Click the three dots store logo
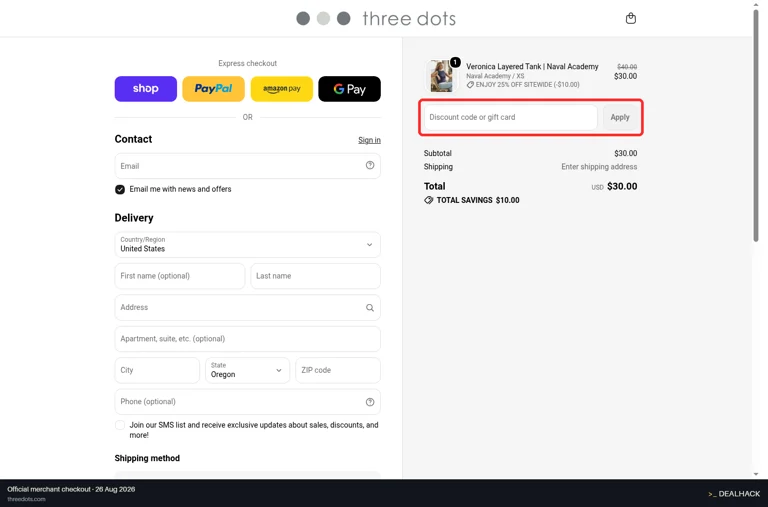 376,19
